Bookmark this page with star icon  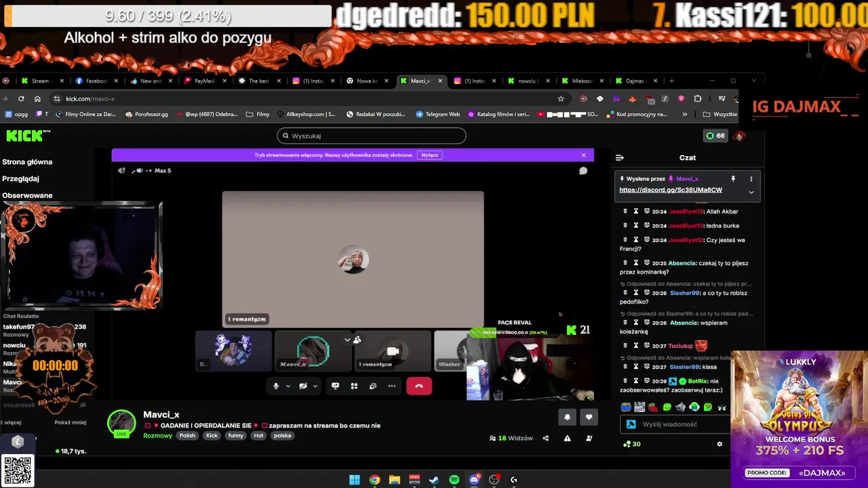pyautogui.click(x=561, y=98)
